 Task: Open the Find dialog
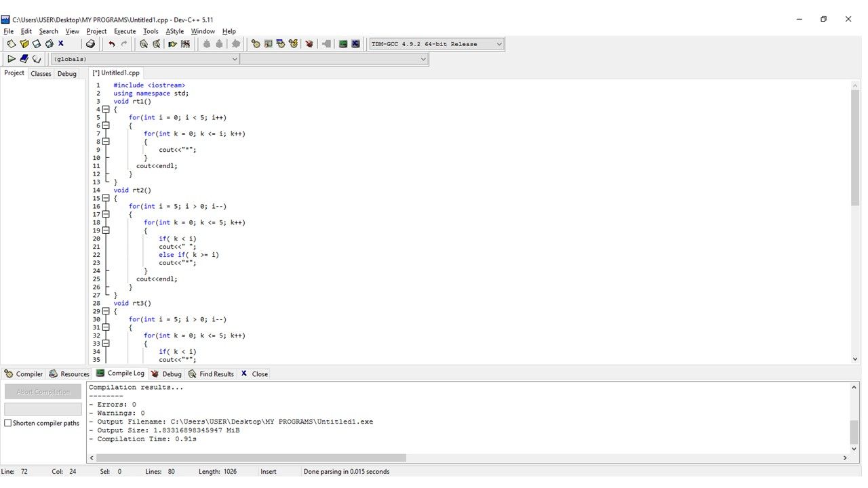pos(143,43)
